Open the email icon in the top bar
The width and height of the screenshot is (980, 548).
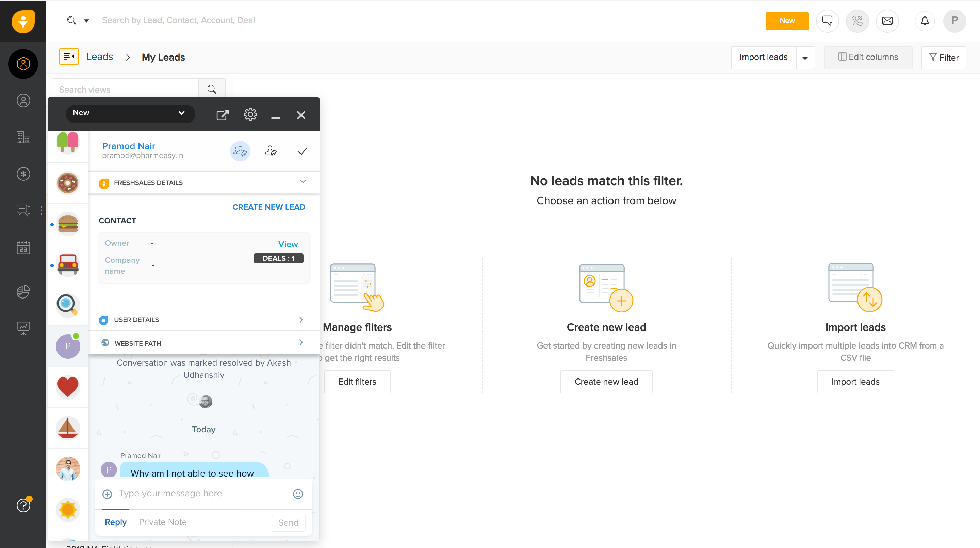[887, 21]
